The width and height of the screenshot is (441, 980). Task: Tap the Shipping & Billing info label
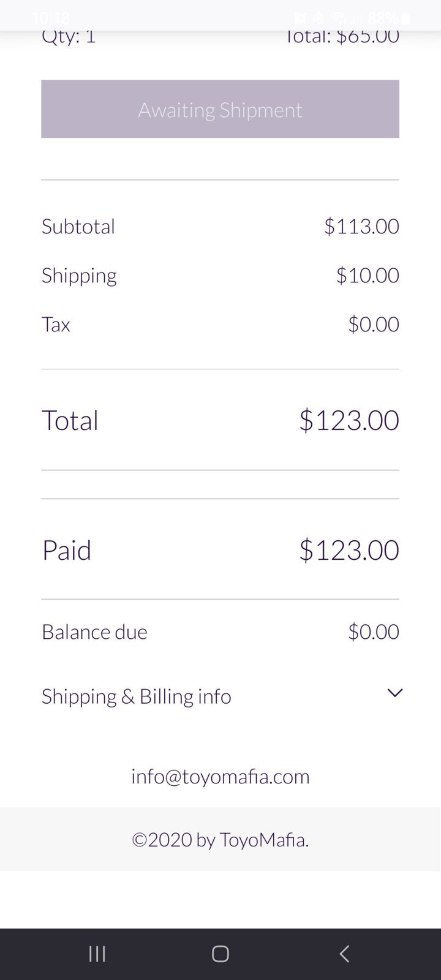[x=136, y=696]
